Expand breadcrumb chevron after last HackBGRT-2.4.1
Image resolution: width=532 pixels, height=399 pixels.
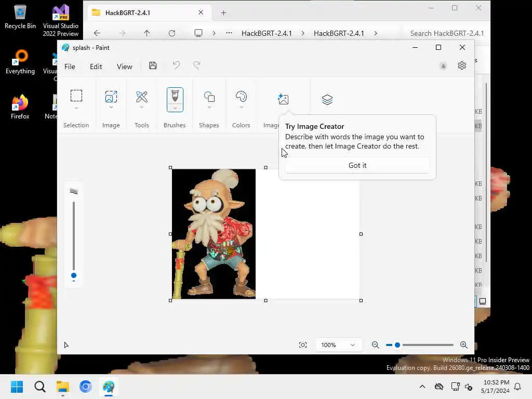tap(376, 33)
